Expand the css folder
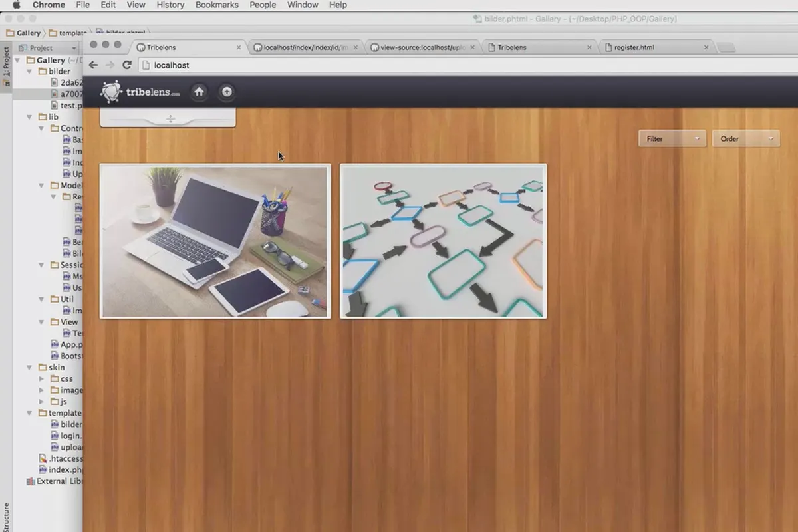 point(41,379)
